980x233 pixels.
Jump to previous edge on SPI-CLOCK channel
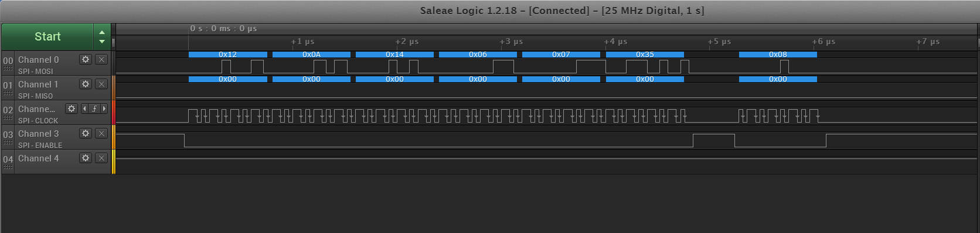(x=84, y=109)
